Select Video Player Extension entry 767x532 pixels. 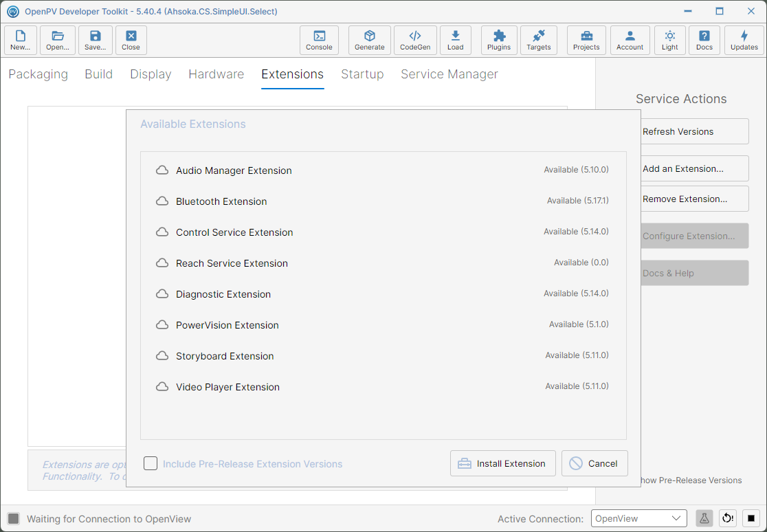(x=228, y=387)
